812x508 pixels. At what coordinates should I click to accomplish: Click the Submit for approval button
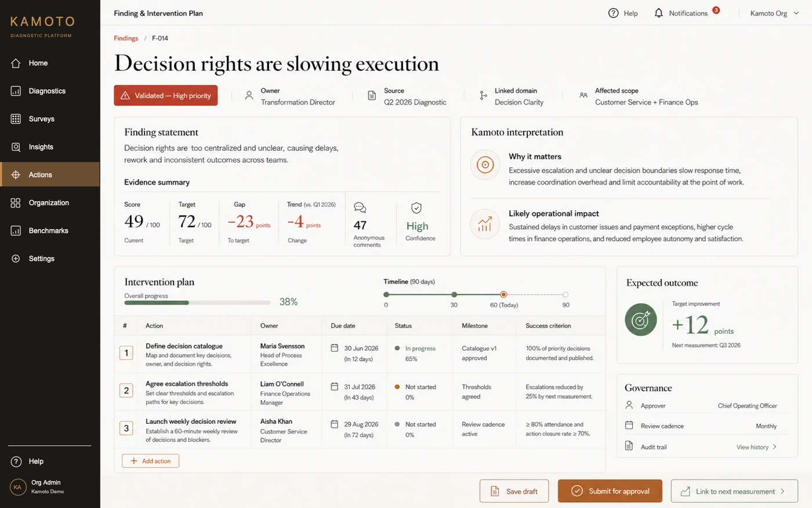[610, 491]
